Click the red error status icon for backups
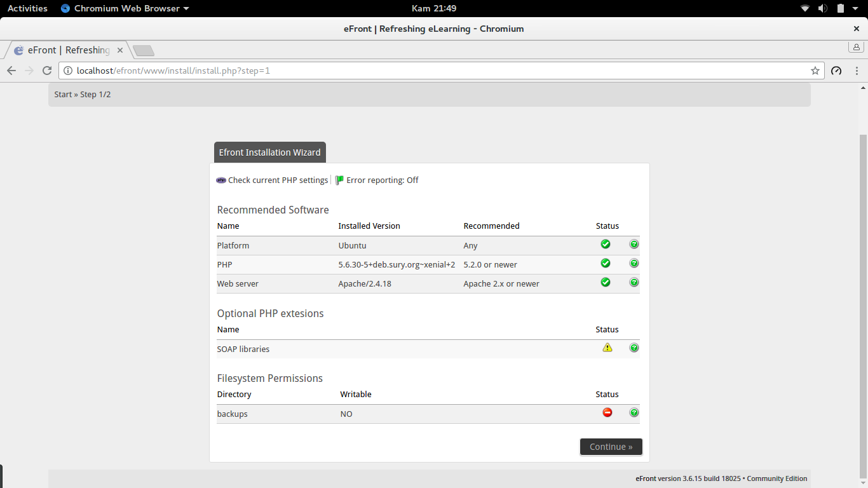868x488 pixels. click(607, 412)
